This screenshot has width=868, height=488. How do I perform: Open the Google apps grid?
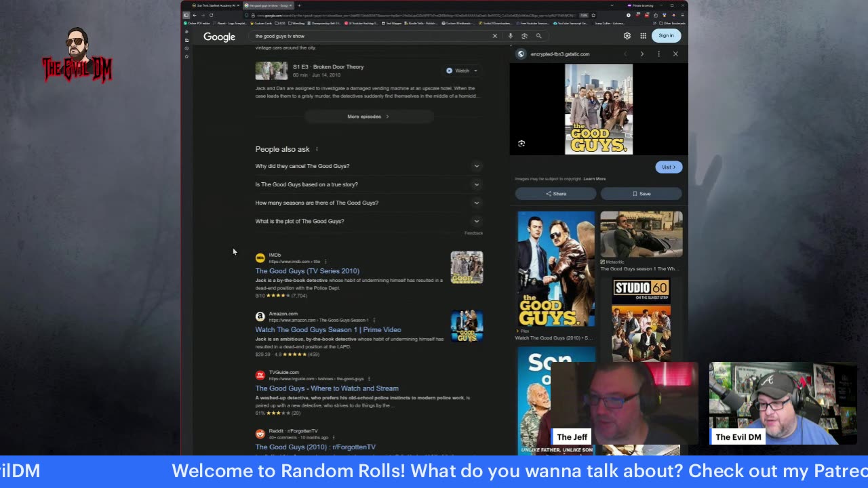(643, 36)
